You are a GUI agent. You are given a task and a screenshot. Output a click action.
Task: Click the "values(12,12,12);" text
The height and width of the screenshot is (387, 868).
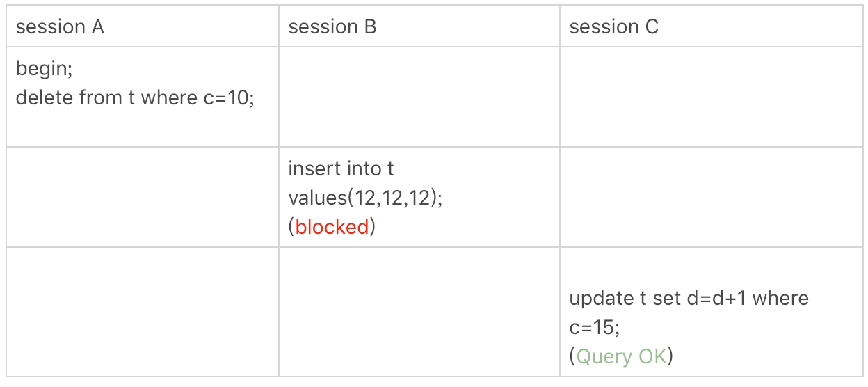(x=366, y=198)
